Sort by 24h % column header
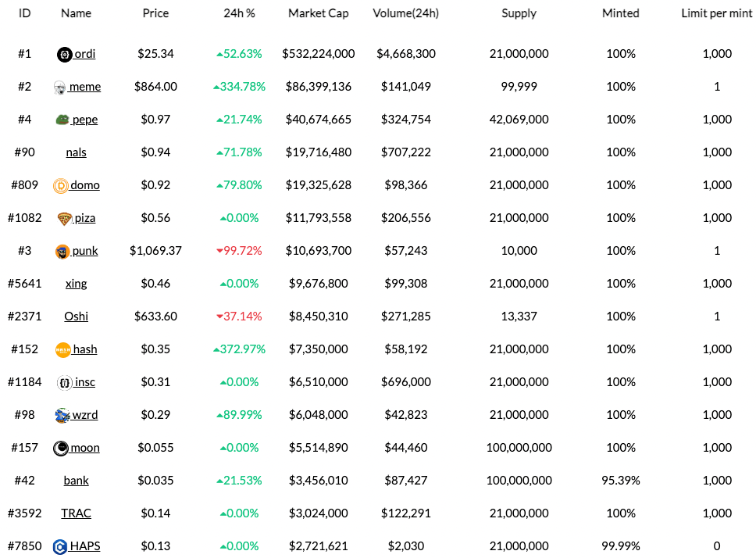This screenshot has width=756, height=558. [x=239, y=13]
